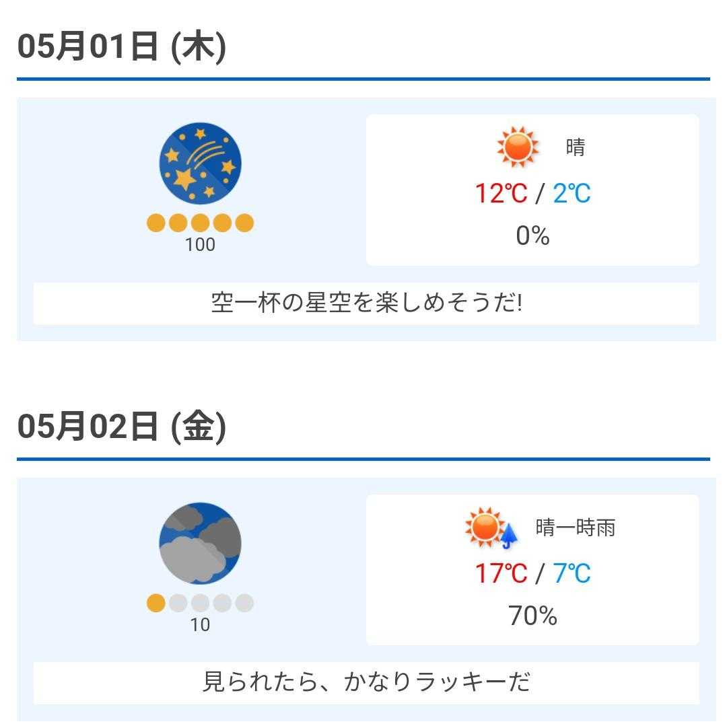
Task: Click the starry sky icon for May 1
Action: point(200,163)
